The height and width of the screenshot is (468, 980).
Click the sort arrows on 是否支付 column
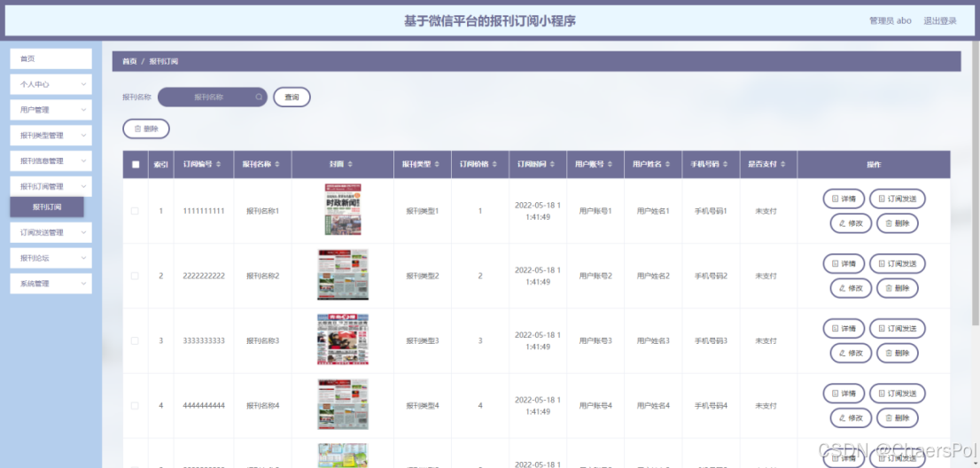(x=782, y=164)
